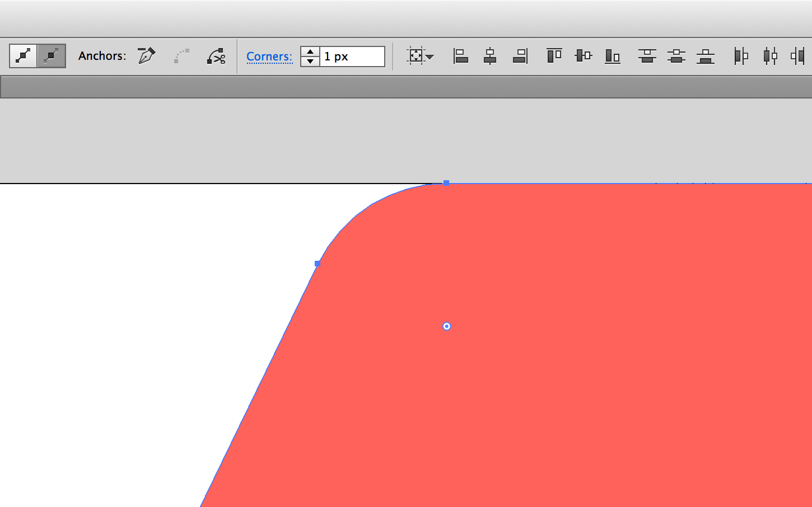Click the live corner widget inside the shape
Screen dimensions: 812x507
446,326
